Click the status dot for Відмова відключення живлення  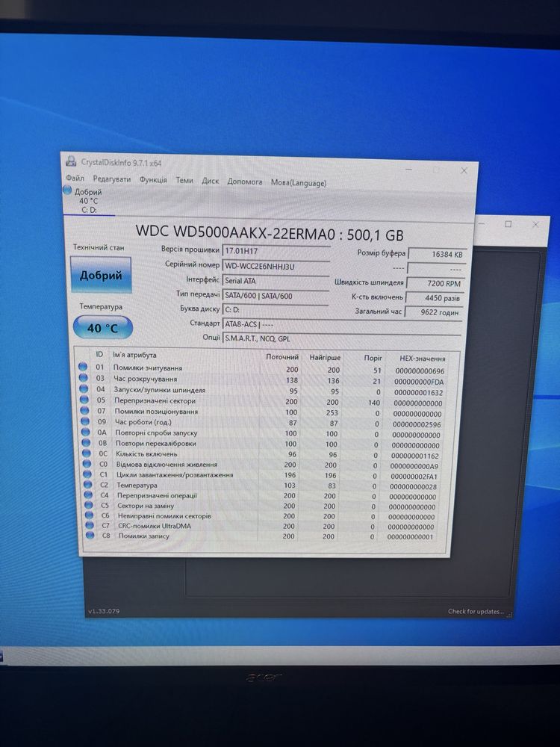point(87,464)
